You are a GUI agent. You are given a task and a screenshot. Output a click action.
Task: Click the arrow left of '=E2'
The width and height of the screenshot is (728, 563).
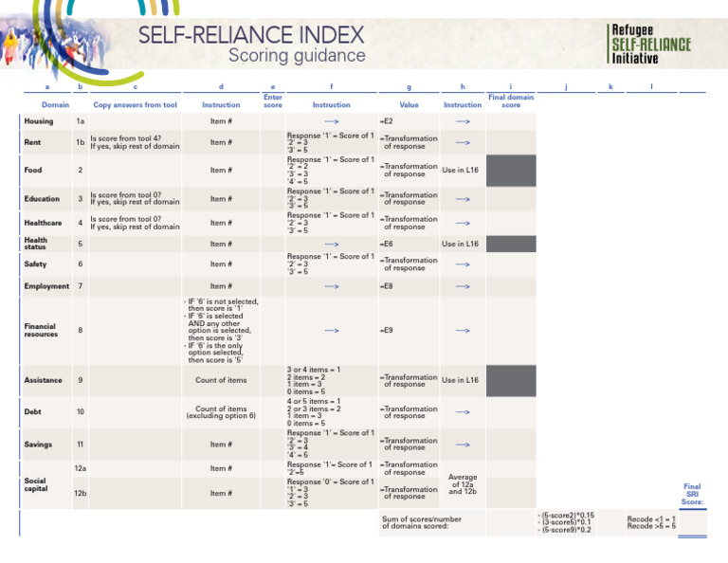click(332, 121)
